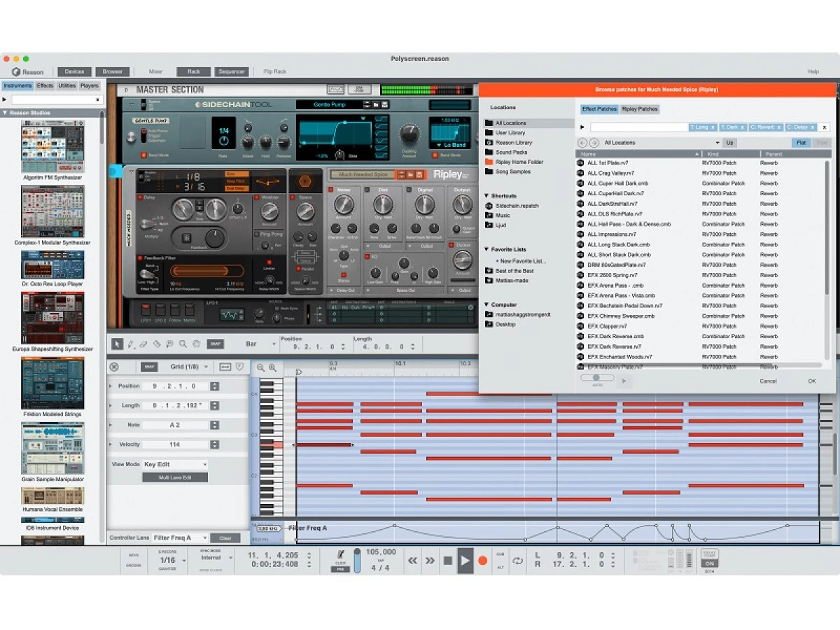
Task: Select the Pencil tool in the sequencer toolbar
Action: point(130,344)
